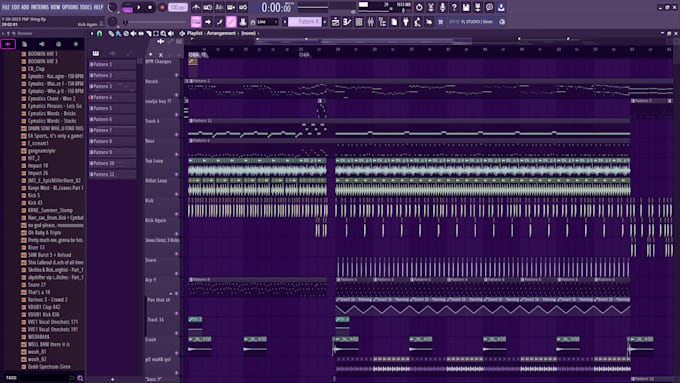Open the Piano Roll icon
The width and height of the screenshot is (680, 383).
coord(347,22)
